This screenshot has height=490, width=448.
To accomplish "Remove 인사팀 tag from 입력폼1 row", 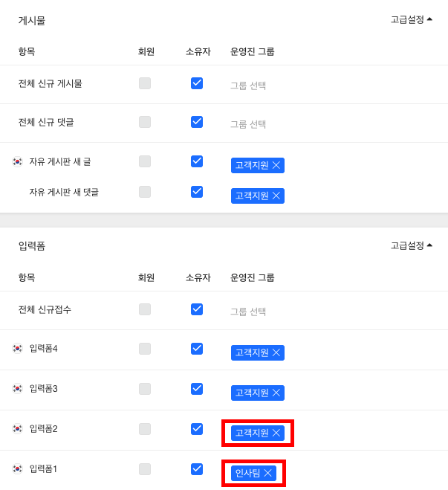I will (267, 473).
